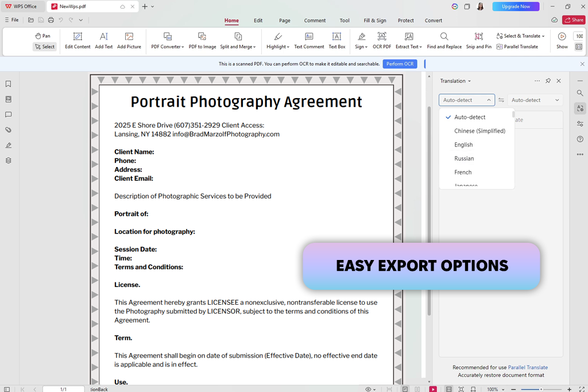Open the Edit Content tool
This screenshot has height=392, width=588.
[x=78, y=41]
